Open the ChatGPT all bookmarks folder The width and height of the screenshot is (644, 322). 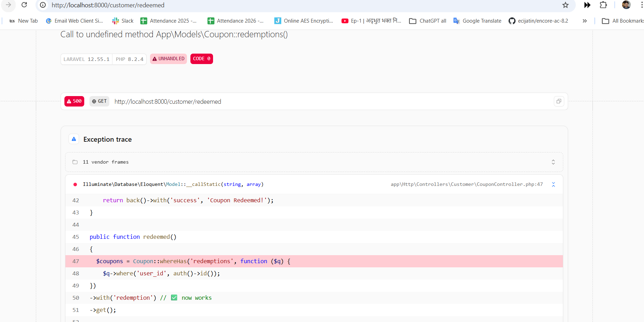pyautogui.click(x=427, y=21)
